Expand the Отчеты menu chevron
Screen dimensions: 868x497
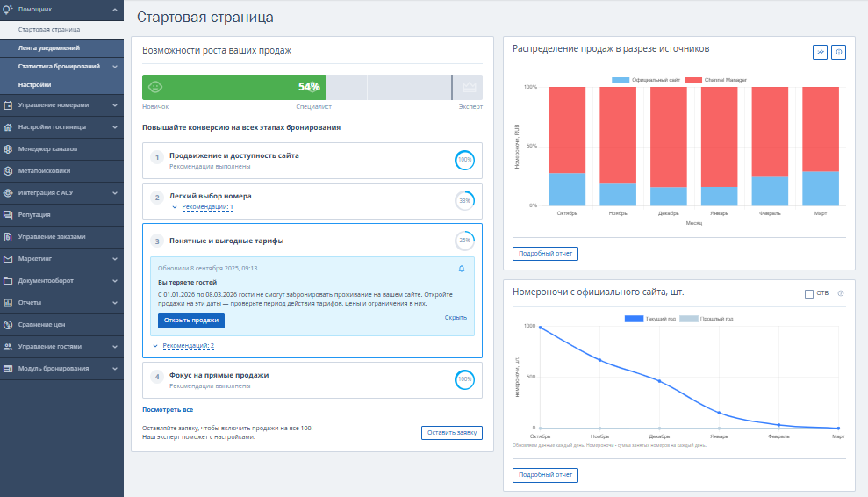pyautogui.click(x=115, y=303)
